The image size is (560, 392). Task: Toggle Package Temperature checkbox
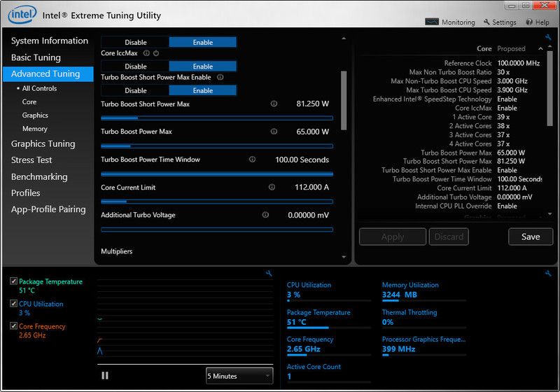coord(13,281)
